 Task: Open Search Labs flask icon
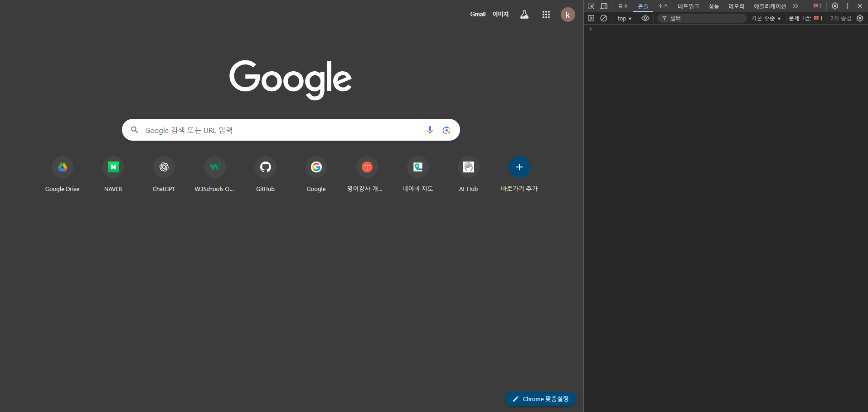pyautogui.click(x=524, y=15)
